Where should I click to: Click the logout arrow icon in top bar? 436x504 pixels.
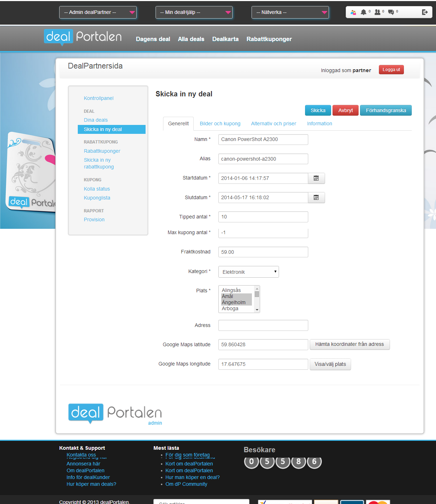click(425, 12)
